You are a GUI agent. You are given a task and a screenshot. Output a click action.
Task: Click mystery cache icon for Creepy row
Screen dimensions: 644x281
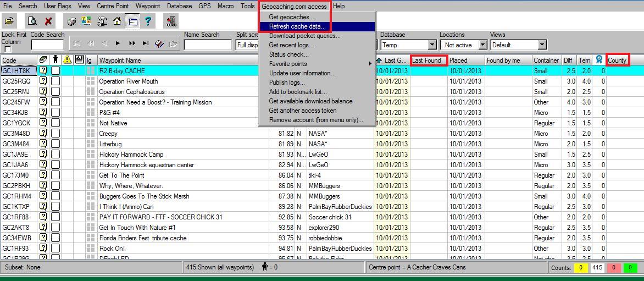tap(43, 133)
